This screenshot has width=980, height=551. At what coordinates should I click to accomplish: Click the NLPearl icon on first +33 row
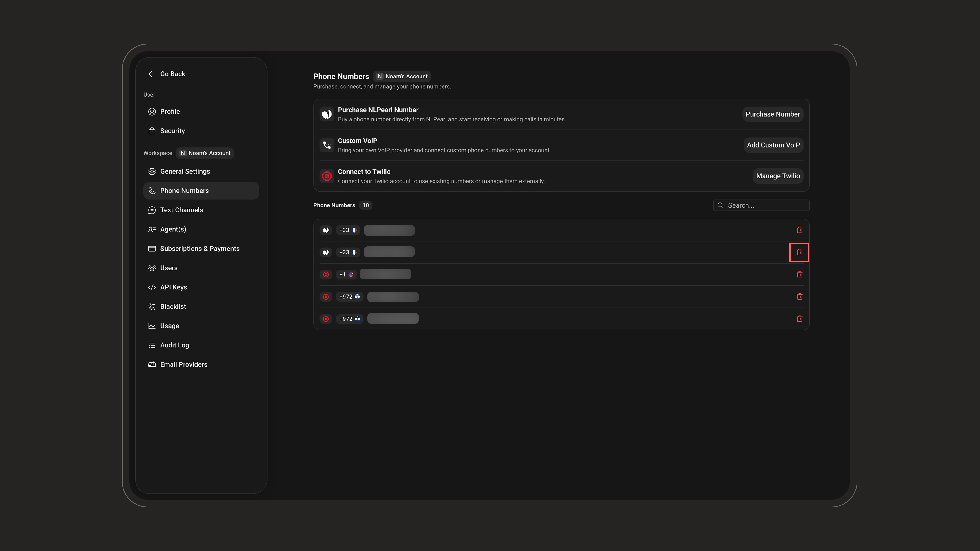[326, 230]
